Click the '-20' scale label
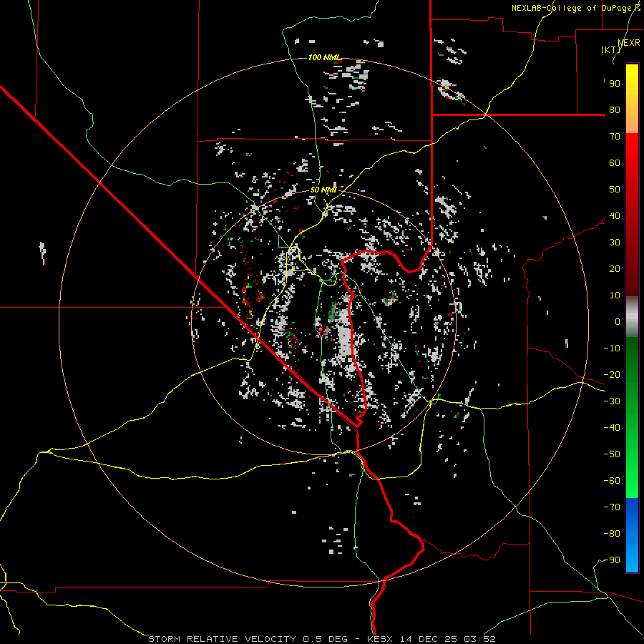 (x=612, y=375)
